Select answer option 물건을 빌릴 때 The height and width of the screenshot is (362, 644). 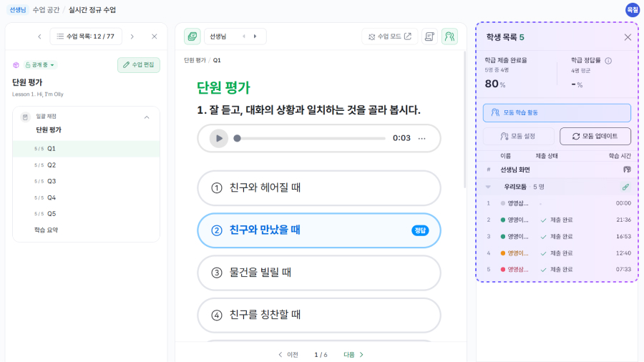(318, 273)
